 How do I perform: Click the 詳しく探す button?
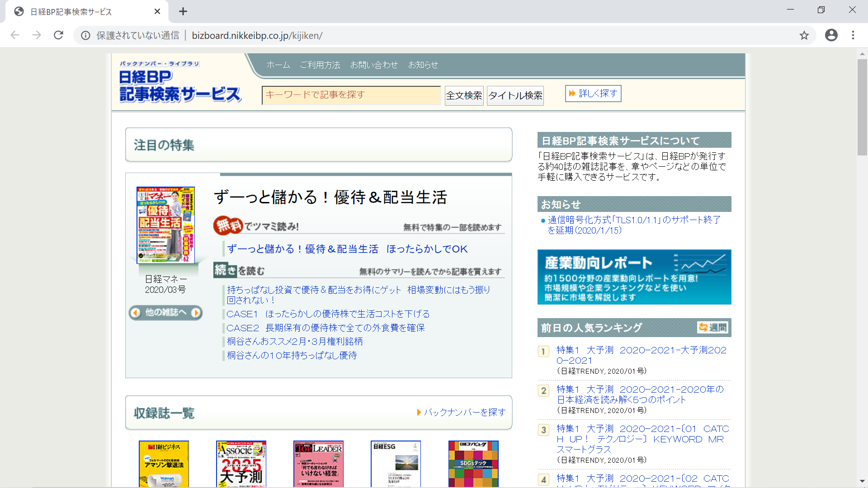coord(593,94)
